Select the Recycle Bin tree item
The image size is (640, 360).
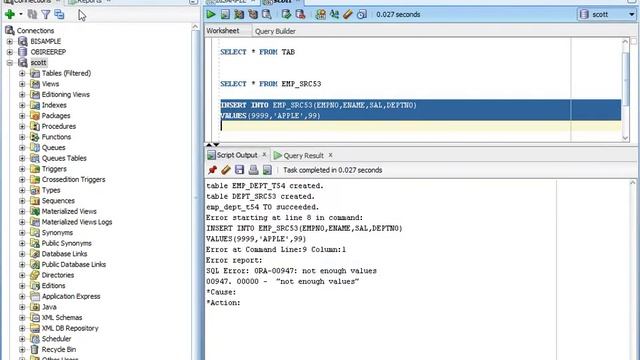click(59, 349)
